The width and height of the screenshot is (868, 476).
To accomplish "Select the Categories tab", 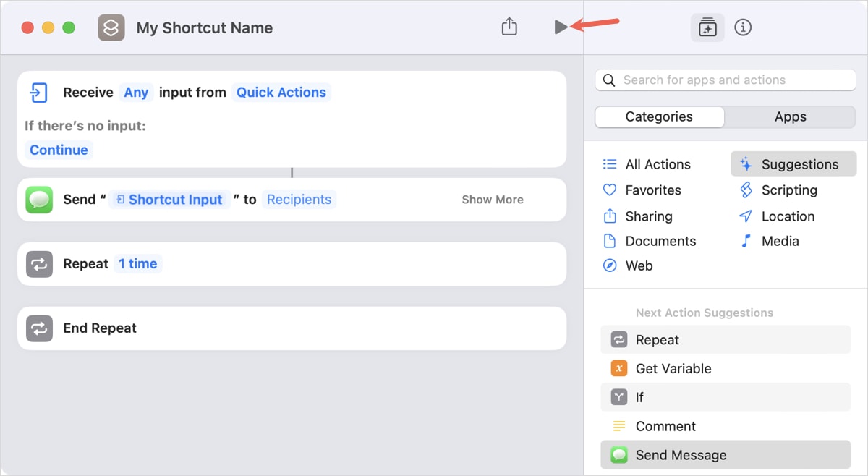I will (x=658, y=116).
